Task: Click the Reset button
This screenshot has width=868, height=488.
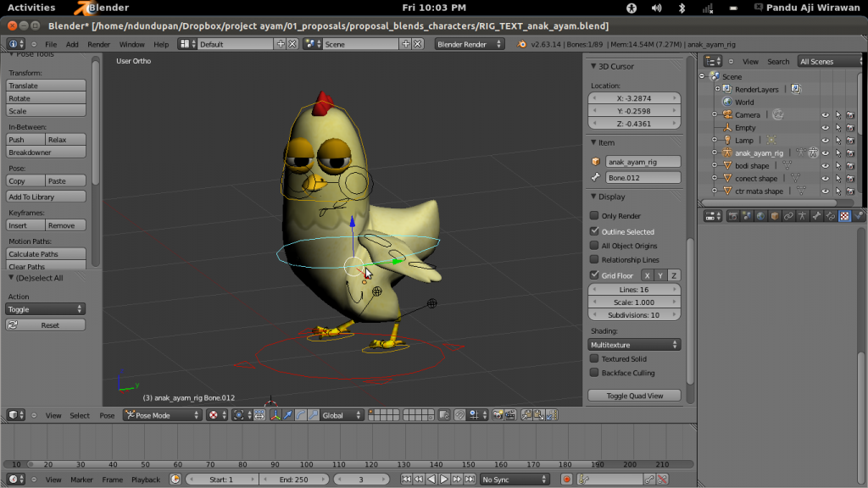Action: pyautogui.click(x=46, y=325)
